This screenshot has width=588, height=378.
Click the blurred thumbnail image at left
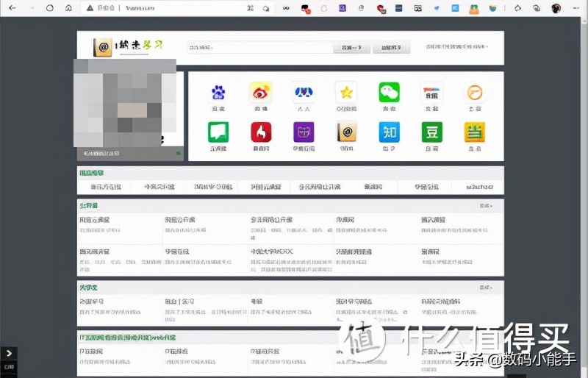click(125, 103)
